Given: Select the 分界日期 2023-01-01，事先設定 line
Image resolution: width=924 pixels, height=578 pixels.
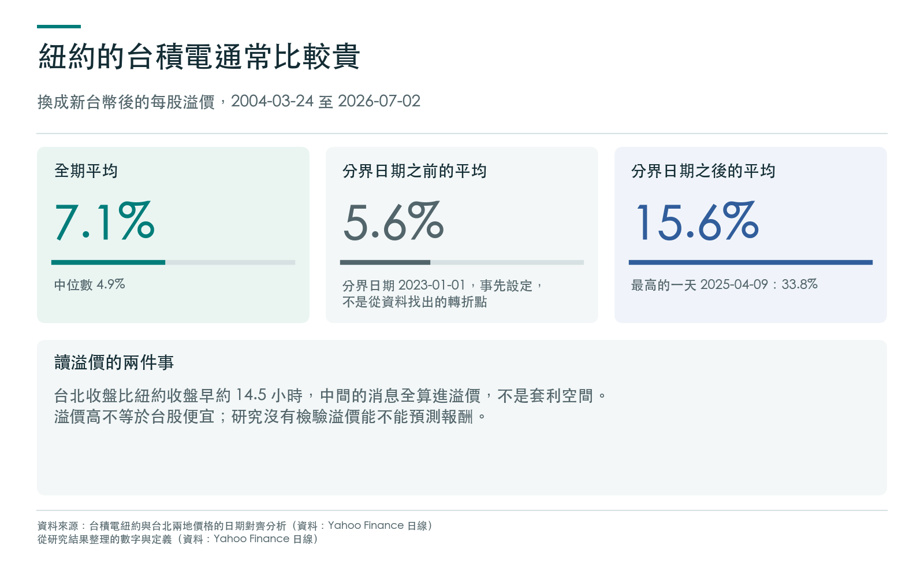Looking at the screenshot, I should 443,286.
